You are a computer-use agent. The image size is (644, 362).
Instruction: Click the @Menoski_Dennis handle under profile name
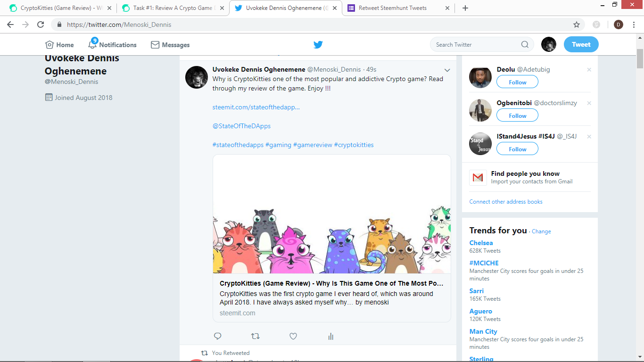72,82
